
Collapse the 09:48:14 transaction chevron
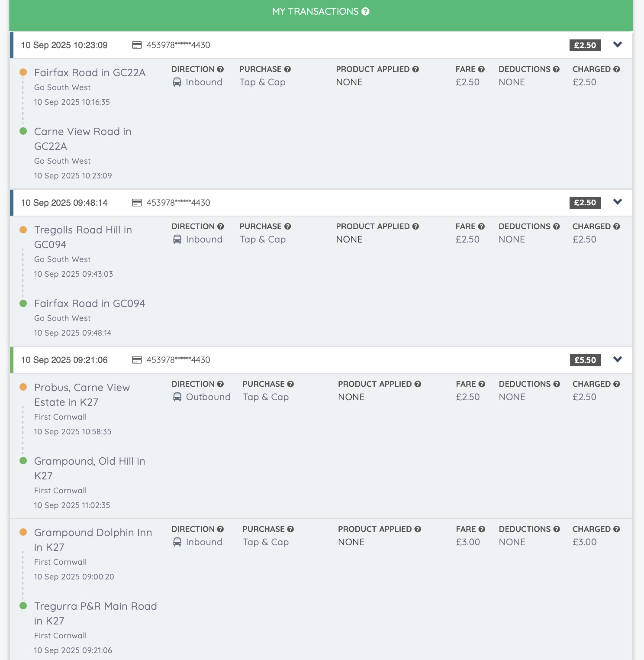coord(618,202)
